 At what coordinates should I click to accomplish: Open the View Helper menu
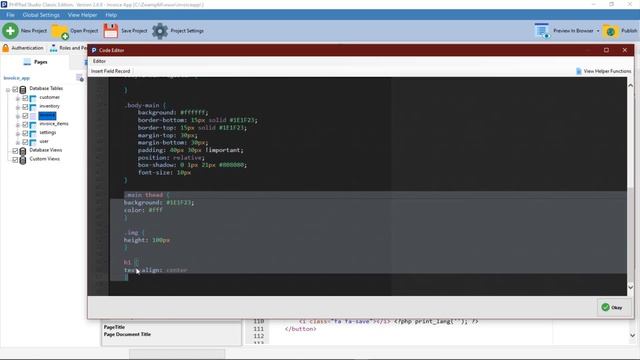[82, 15]
